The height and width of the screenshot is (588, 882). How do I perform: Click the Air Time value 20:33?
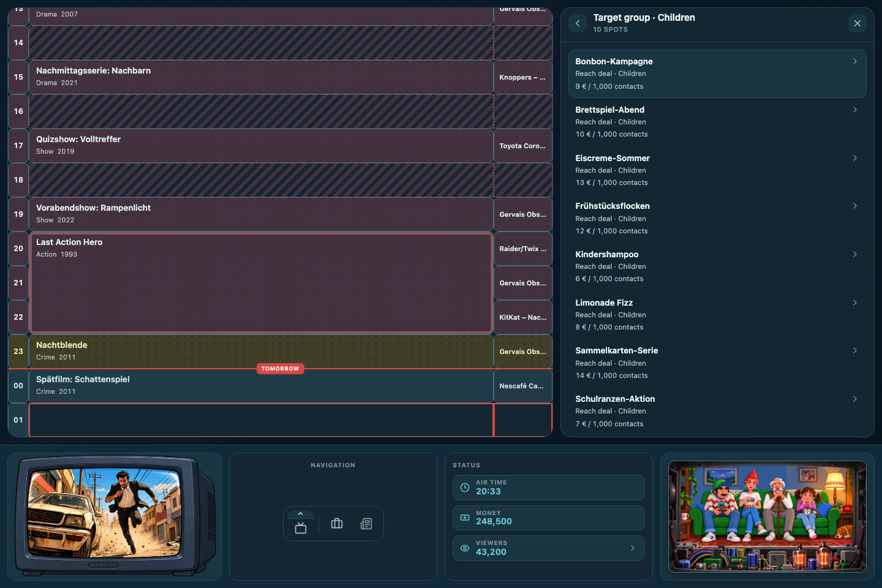click(488, 491)
